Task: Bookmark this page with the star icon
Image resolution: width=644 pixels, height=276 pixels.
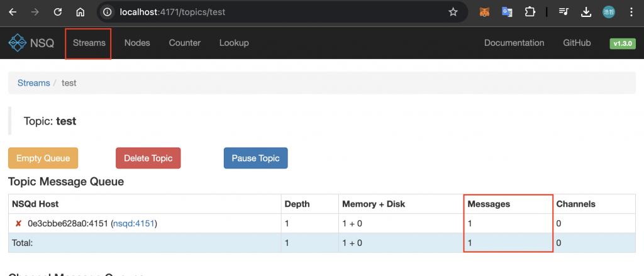Action: pos(453,12)
